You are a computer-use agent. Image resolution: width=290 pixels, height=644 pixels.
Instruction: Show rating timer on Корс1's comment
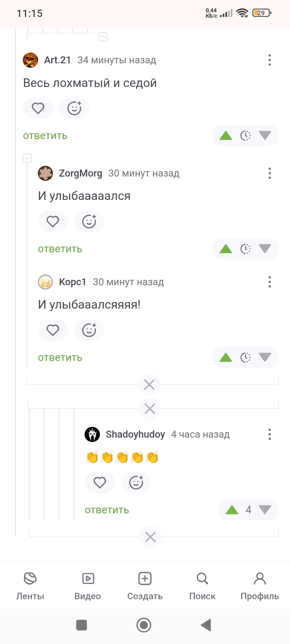click(246, 357)
